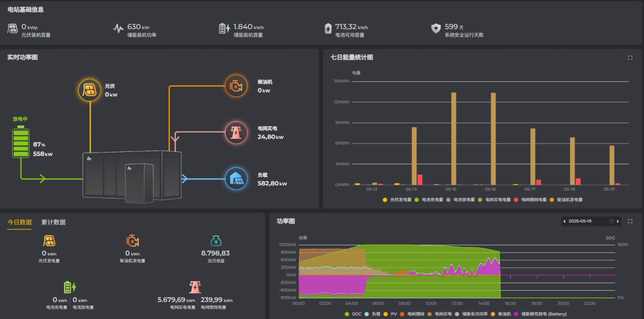Click the green battery discharging icon
This screenshot has width=644, height=319.
coord(21,142)
